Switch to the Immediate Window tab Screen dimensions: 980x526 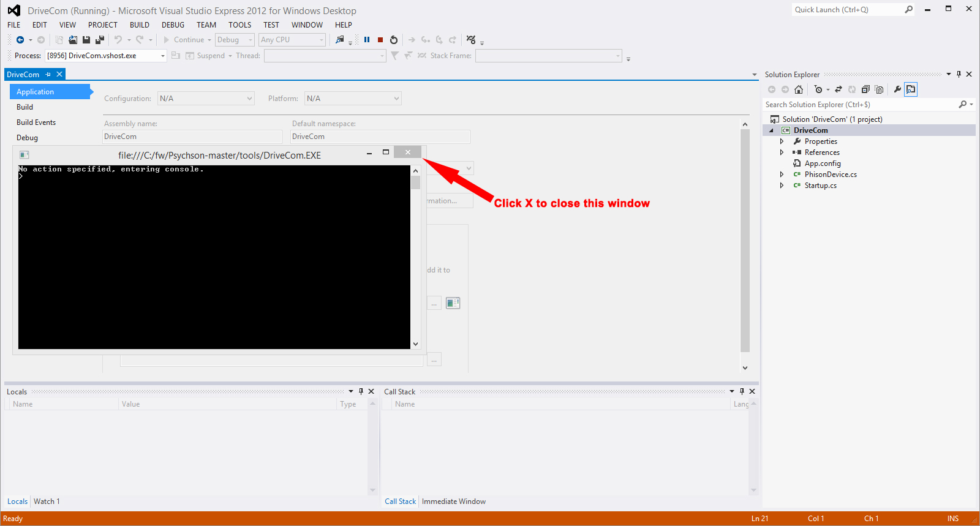point(454,502)
